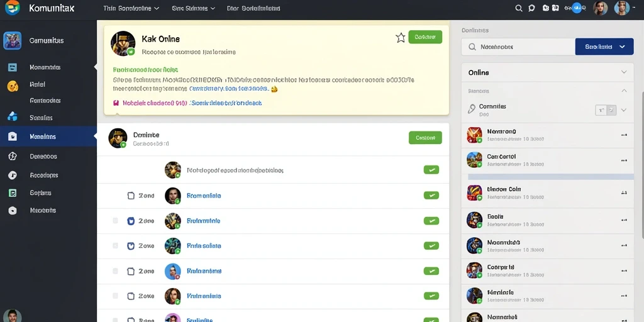Open the Fruiamtinle link
Viewport: 644px width, 322px height.
tap(203, 221)
